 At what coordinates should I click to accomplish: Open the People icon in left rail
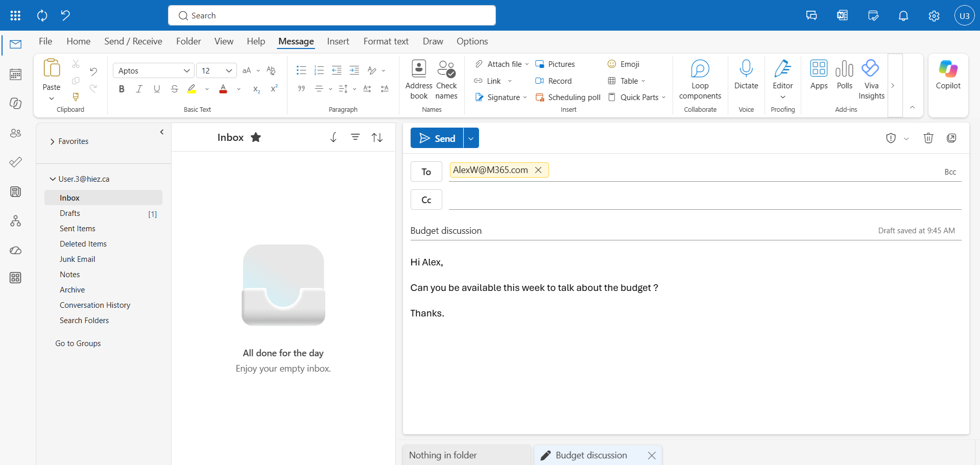[16, 133]
